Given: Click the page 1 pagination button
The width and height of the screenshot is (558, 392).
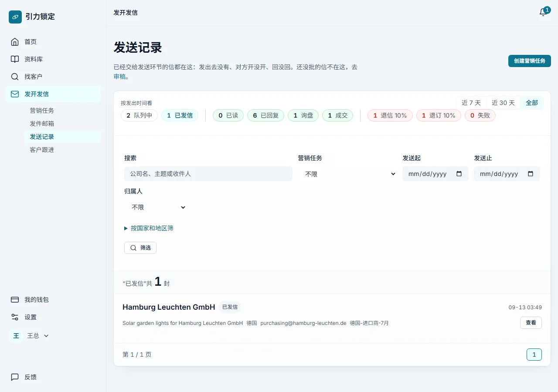Looking at the screenshot, I should tap(534, 355).
